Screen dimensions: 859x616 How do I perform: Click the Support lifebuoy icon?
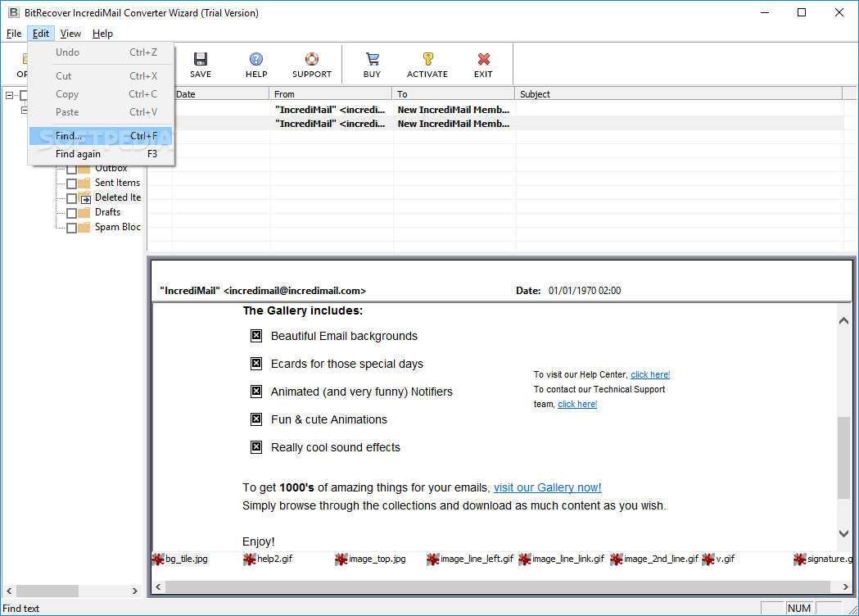tap(312, 59)
